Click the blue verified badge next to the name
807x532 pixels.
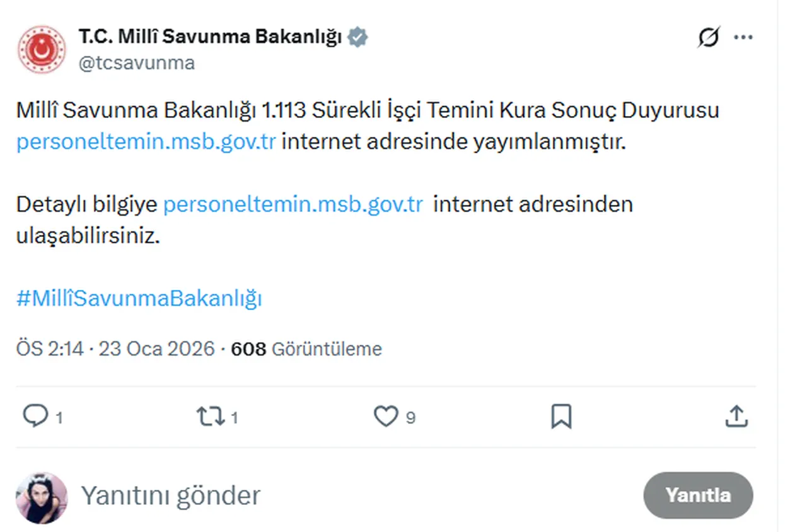coord(358,37)
